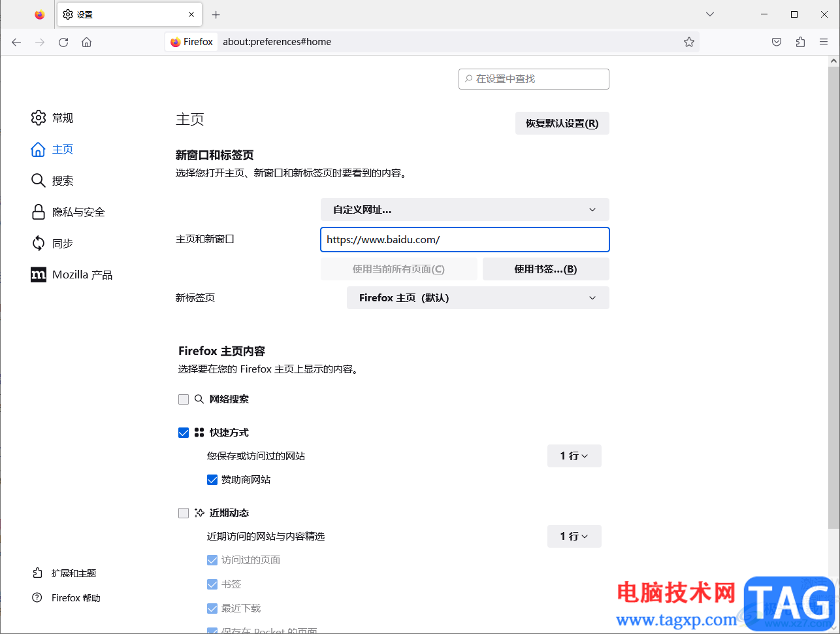Click the 近期动态 sparkle icon
The width and height of the screenshot is (840, 634).
[199, 513]
